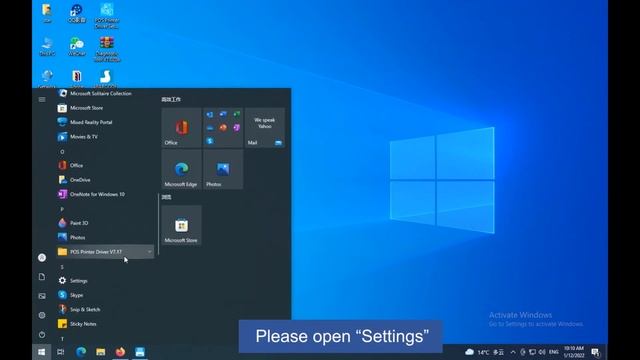Open Microsoft Edge from the taskbar
This screenshot has width=640, height=360.
click(x=81, y=352)
